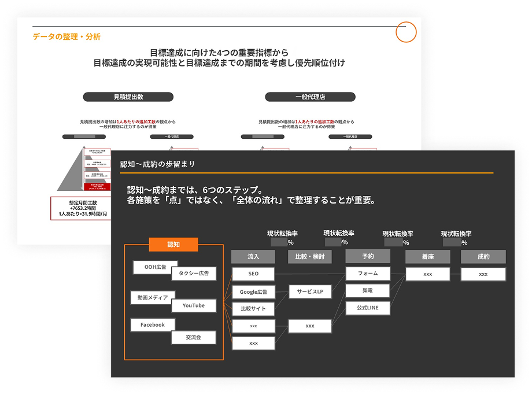Select the OOH広告 box
This screenshot has height=395, width=532.
tap(156, 267)
